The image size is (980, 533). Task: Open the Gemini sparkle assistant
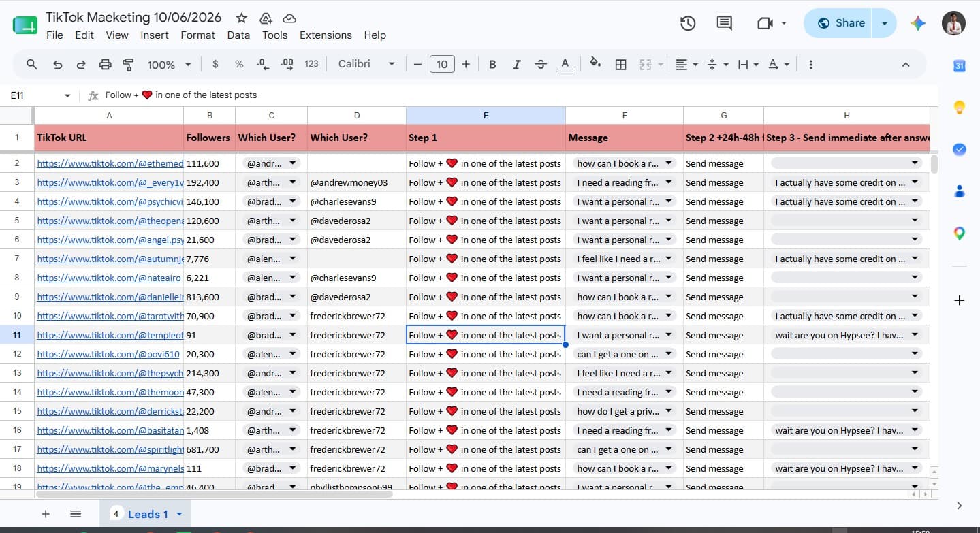(x=918, y=23)
